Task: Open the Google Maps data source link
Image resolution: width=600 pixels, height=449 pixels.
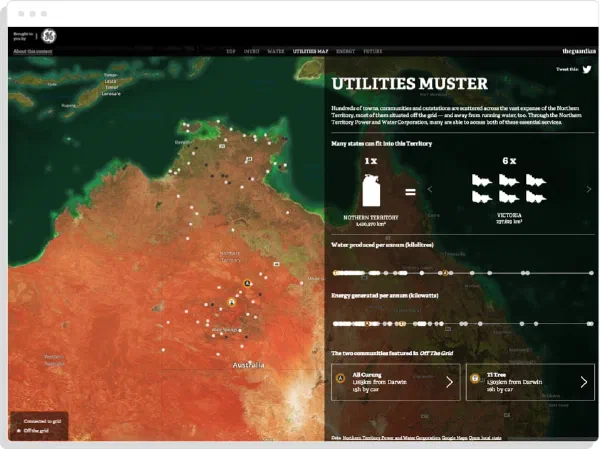Action: pos(455,438)
